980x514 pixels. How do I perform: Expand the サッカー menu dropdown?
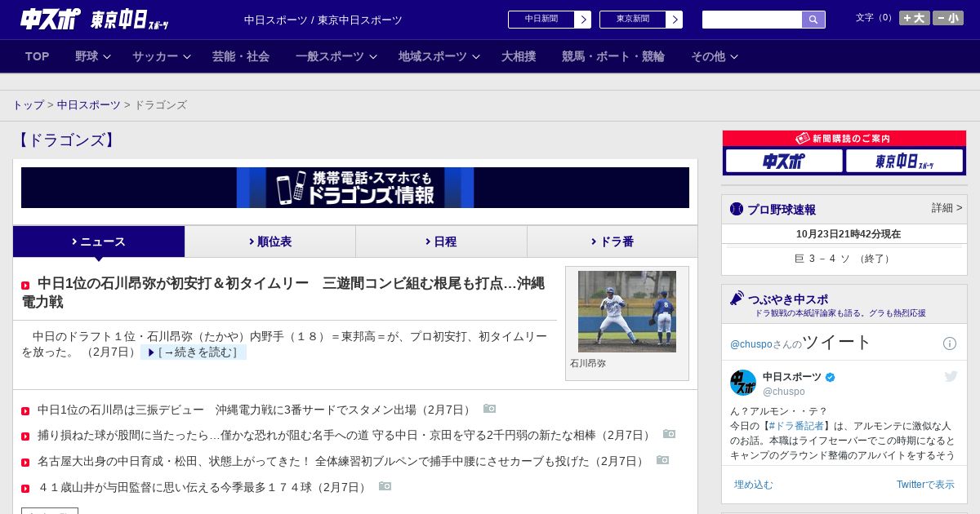[x=161, y=56]
